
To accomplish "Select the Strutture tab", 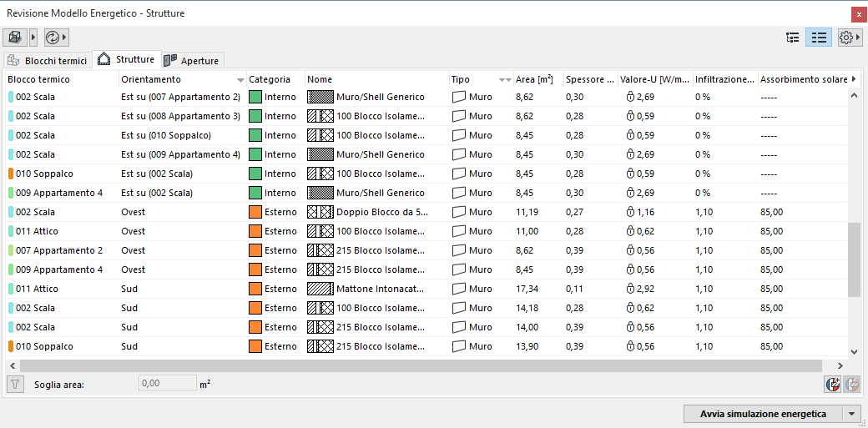I will [127, 59].
